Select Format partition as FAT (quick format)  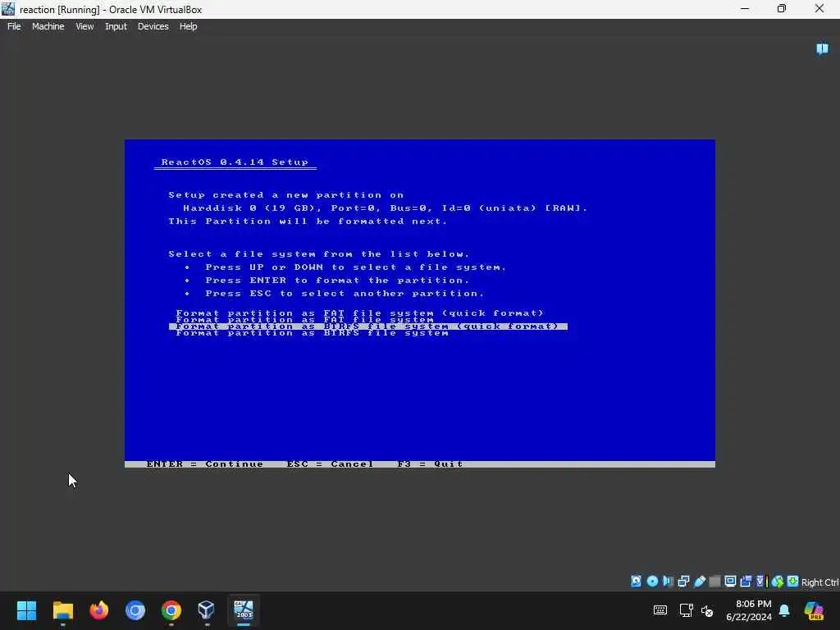(360, 313)
